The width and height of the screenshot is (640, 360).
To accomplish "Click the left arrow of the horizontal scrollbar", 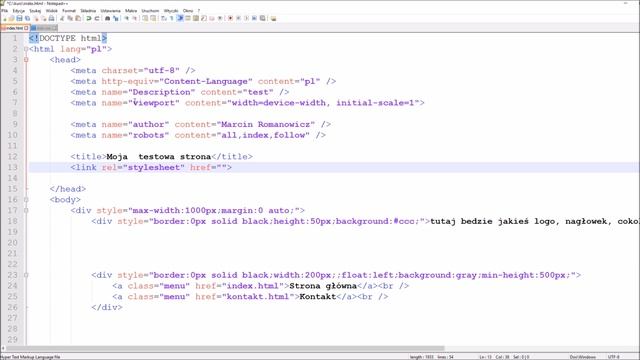I will click(x=3, y=349).
